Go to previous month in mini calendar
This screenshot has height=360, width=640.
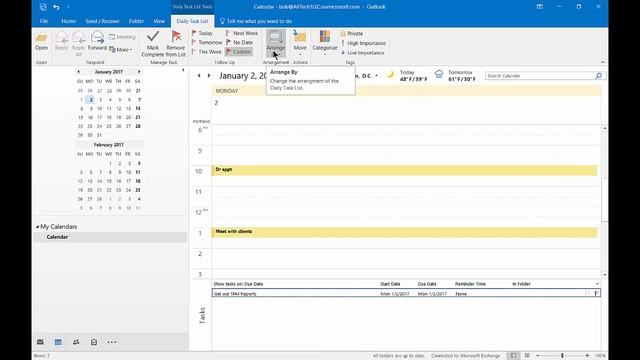[78, 72]
